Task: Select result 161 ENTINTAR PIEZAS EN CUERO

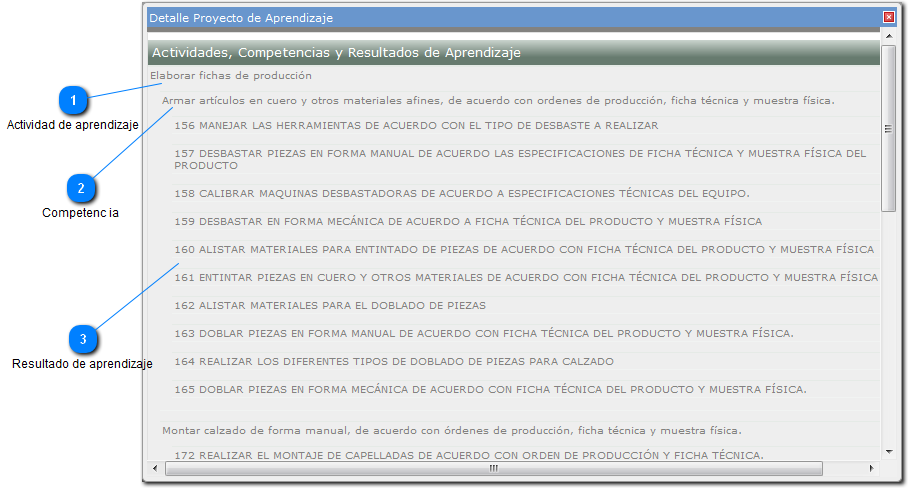Action: pyautogui.click(x=526, y=277)
